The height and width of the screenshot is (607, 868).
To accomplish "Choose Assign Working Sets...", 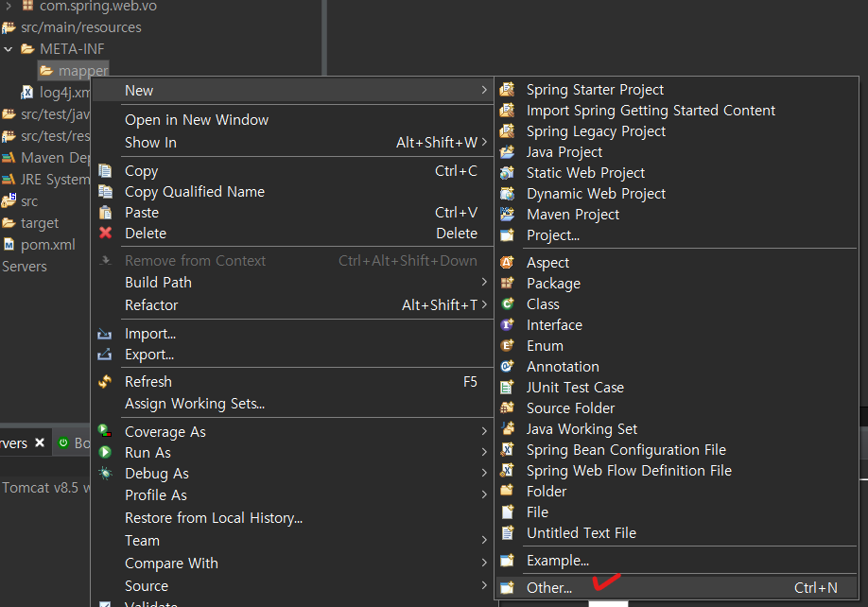I will point(292,404).
